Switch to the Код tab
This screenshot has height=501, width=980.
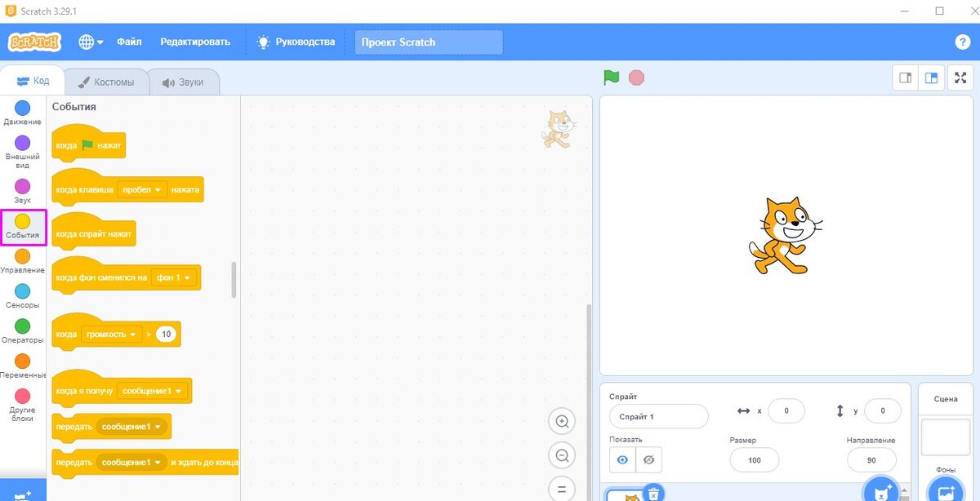tap(32, 81)
